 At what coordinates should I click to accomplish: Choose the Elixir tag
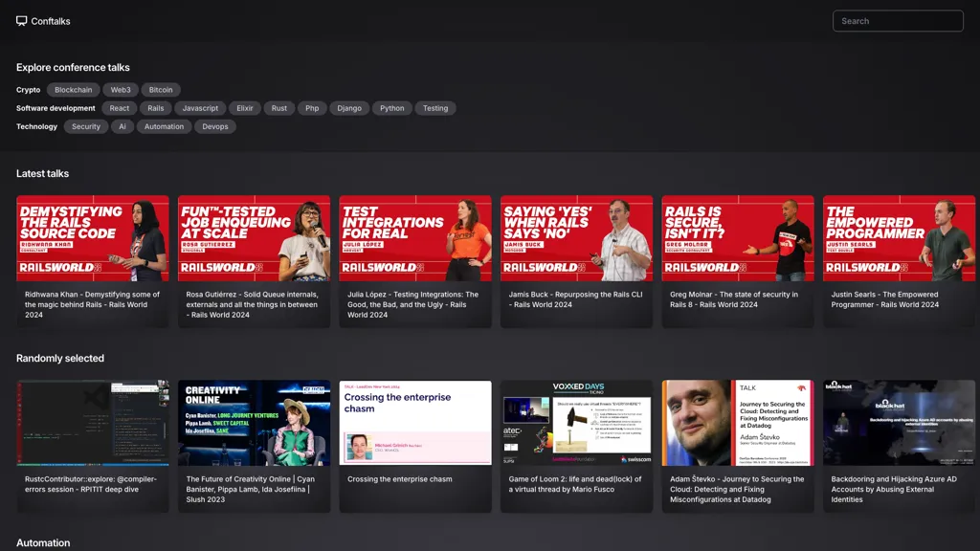[x=245, y=108]
